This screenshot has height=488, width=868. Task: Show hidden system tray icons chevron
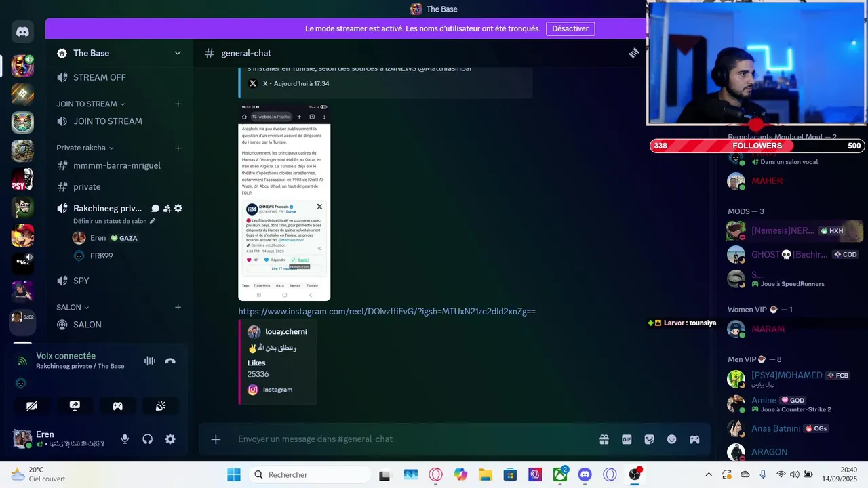[x=709, y=474]
